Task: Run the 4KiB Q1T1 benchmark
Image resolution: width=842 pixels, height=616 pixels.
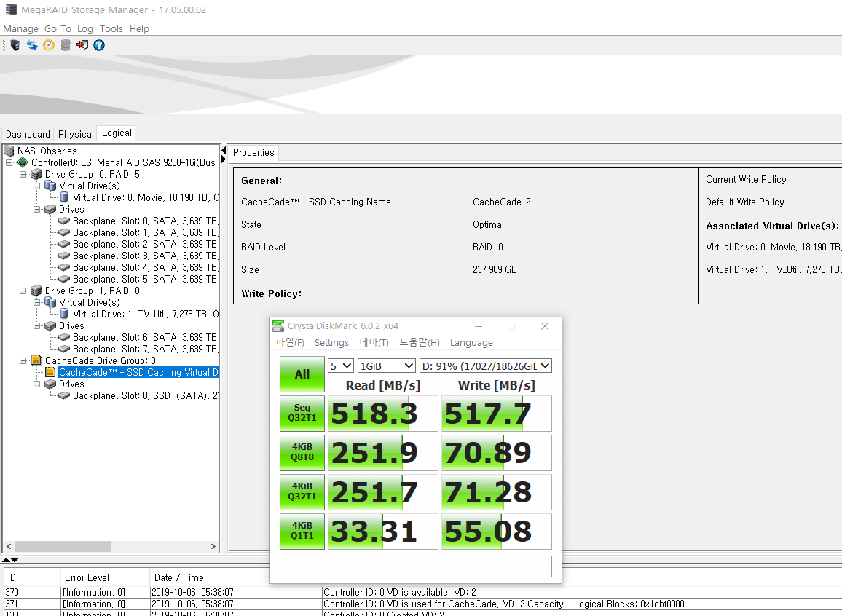Action: [x=302, y=532]
